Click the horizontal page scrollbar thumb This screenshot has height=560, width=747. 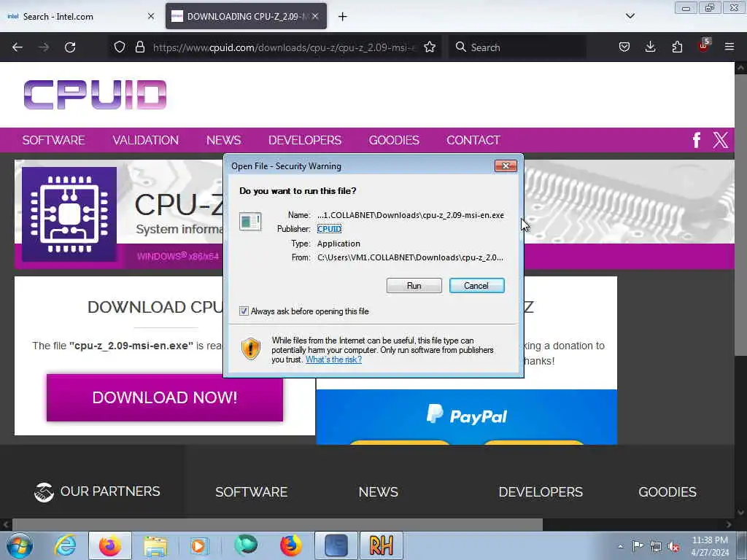(277, 525)
